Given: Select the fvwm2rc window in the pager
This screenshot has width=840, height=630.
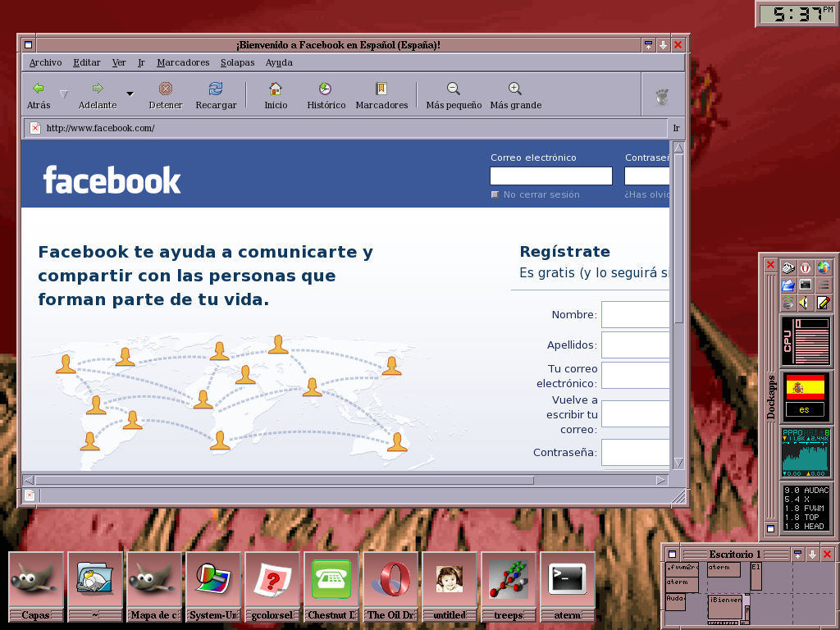Looking at the screenshot, I should (x=682, y=569).
